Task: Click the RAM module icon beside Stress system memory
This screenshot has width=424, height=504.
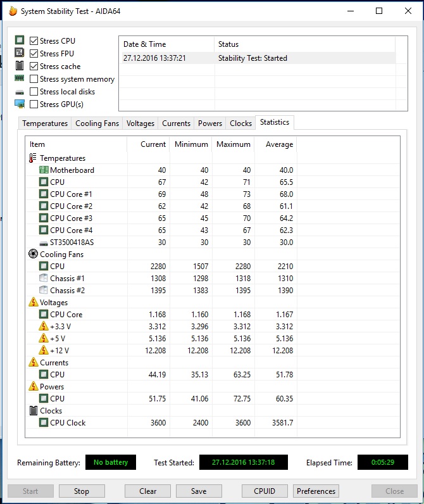Action: click(x=20, y=78)
